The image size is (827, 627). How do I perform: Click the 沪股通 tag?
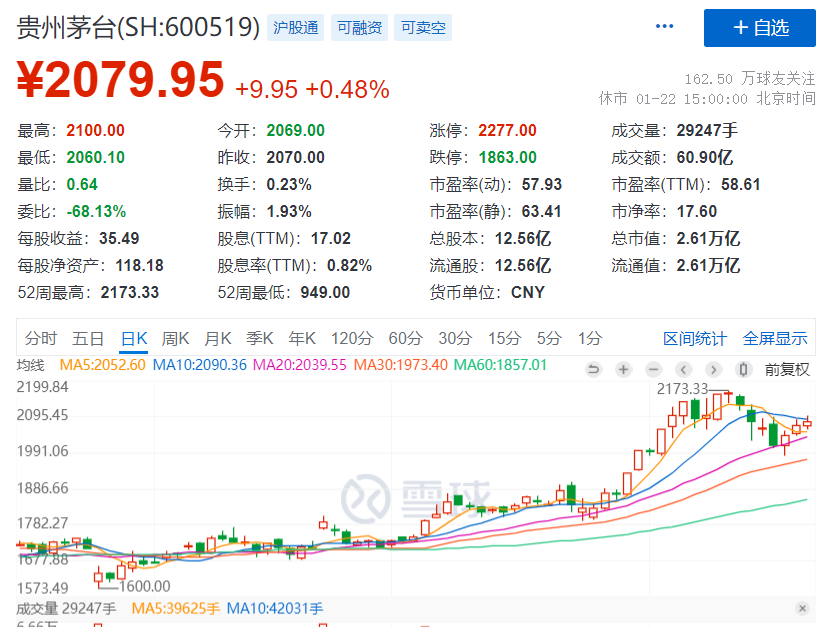pyautogui.click(x=296, y=28)
